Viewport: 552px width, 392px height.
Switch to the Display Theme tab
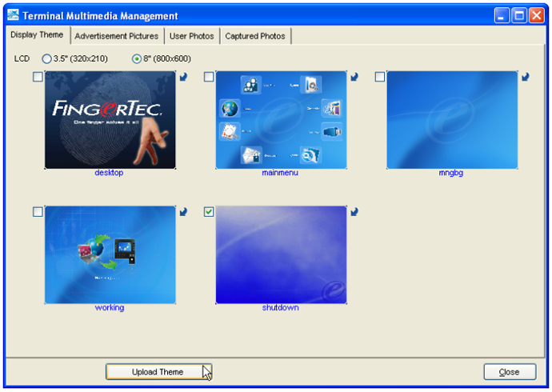[x=37, y=35]
